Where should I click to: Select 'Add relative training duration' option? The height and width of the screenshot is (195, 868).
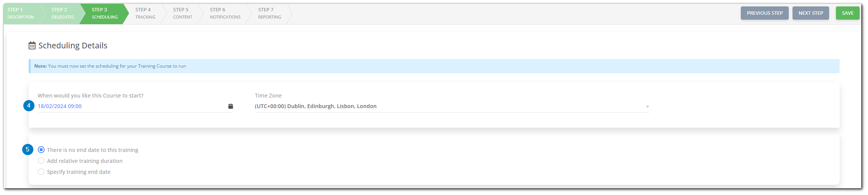coord(41,161)
